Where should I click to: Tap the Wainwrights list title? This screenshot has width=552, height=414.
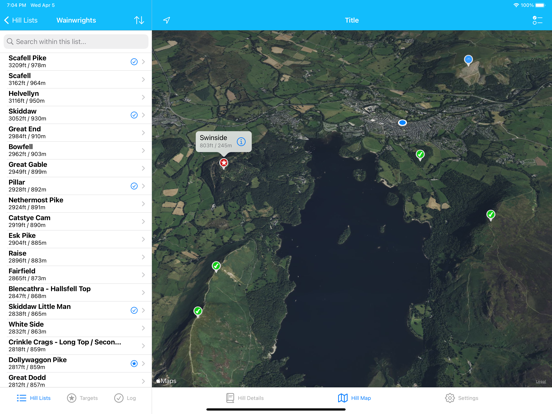(x=76, y=20)
